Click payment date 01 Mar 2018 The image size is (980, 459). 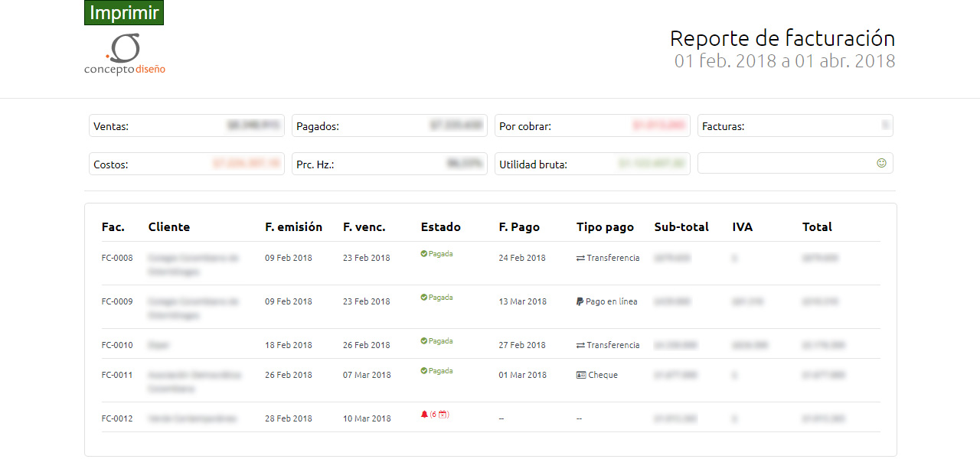523,376
